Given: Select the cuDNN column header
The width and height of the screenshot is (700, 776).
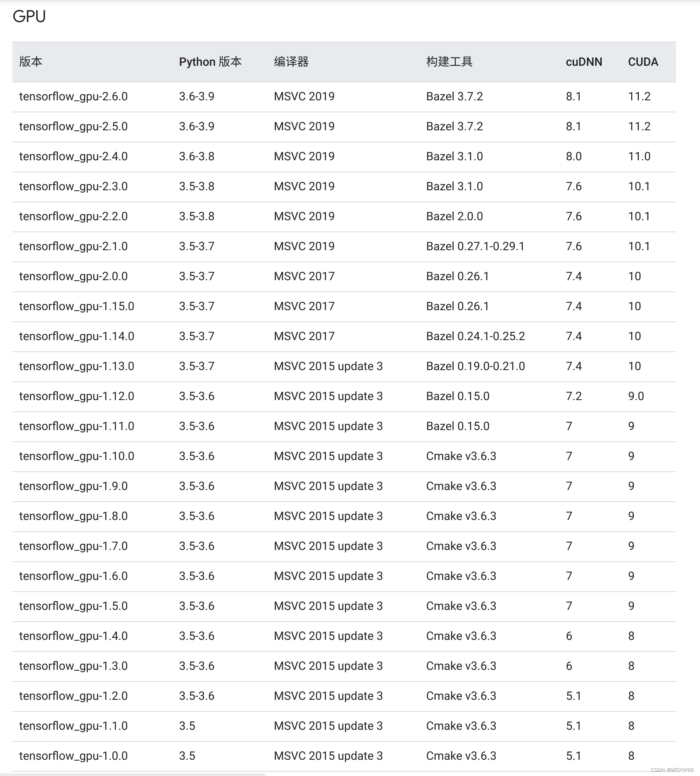Looking at the screenshot, I should [x=583, y=62].
